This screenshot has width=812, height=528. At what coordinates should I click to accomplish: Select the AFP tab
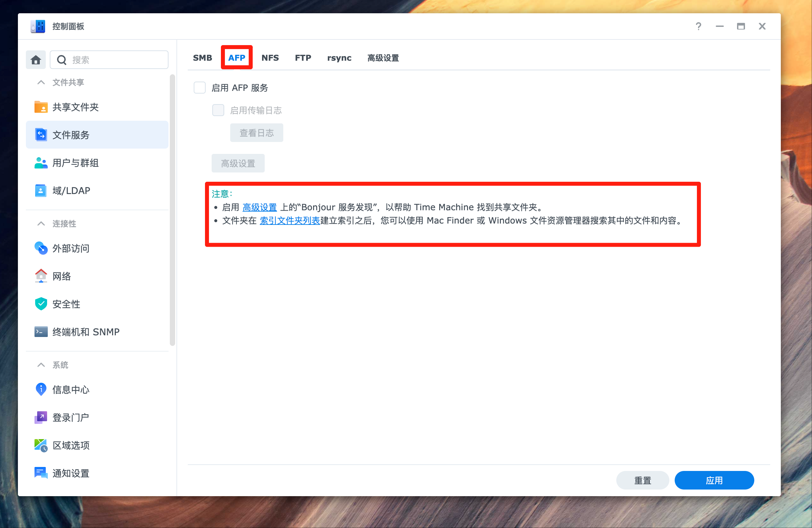[237, 58]
